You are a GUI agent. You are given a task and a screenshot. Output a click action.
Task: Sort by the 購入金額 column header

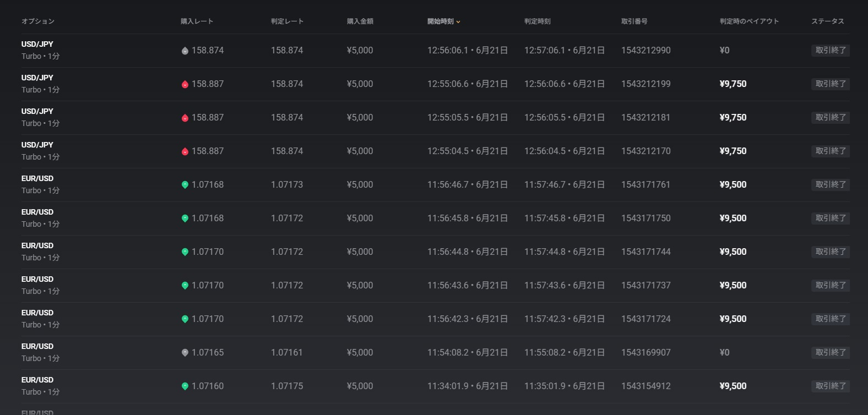(360, 21)
